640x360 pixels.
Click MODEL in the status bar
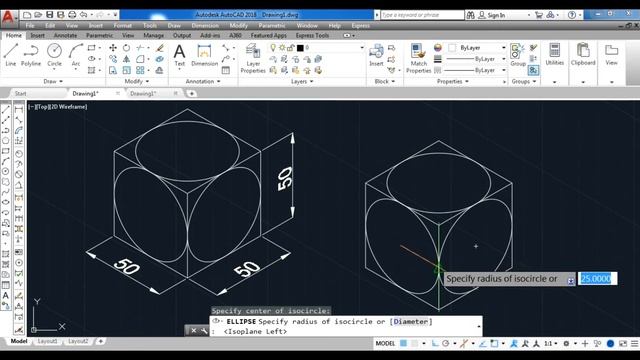click(385, 344)
